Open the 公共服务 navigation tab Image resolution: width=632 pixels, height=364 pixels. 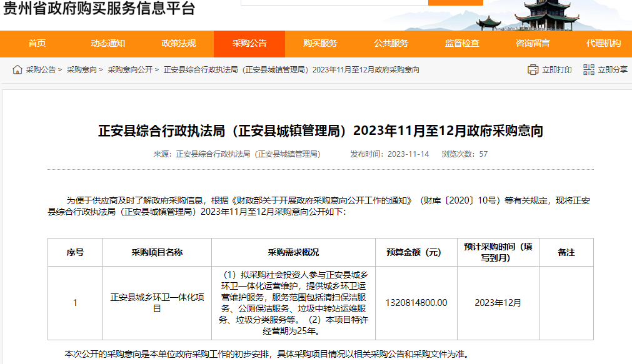(391, 44)
